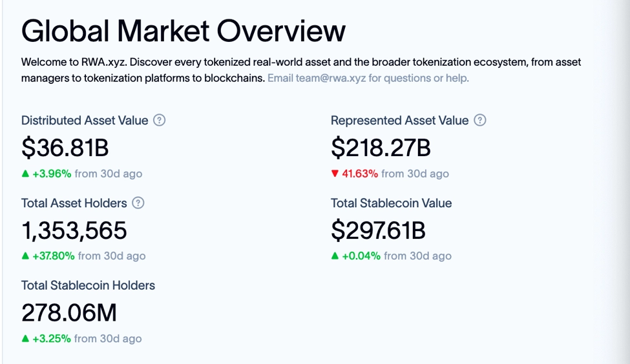Click the Represented Asset Value label

399,121
